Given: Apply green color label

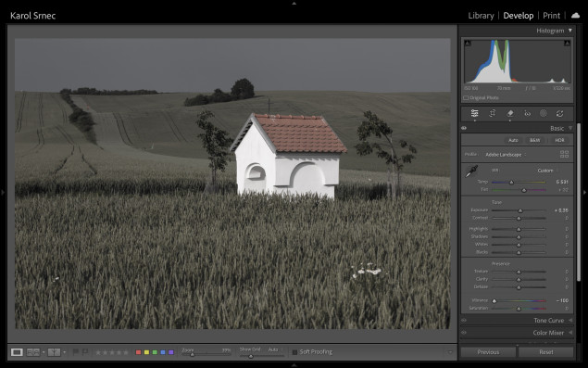Looking at the screenshot, I should 155,352.
